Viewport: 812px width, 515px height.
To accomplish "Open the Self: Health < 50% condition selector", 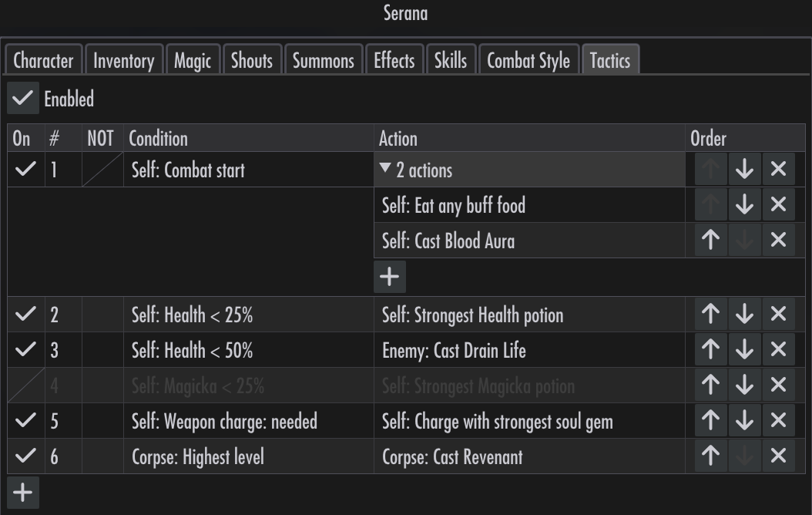I will click(249, 350).
